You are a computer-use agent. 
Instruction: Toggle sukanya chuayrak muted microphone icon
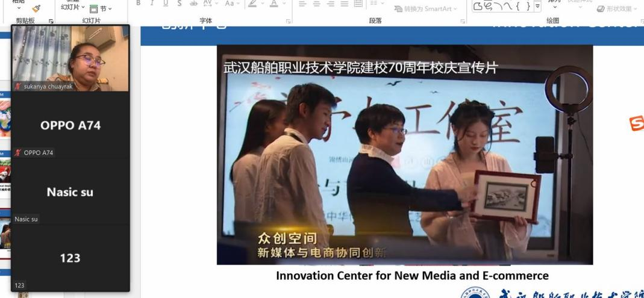click(x=17, y=87)
